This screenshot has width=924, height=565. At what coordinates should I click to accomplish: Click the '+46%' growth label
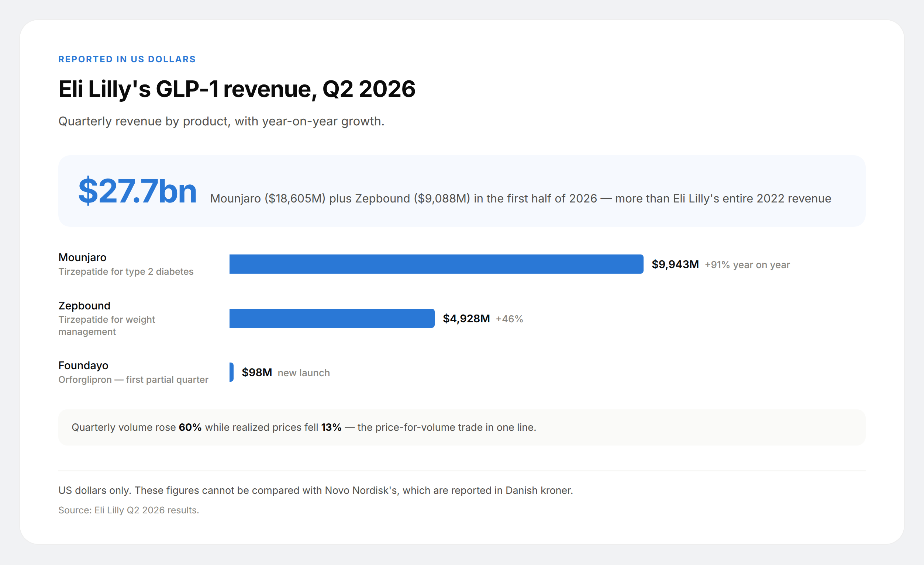pyautogui.click(x=509, y=319)
